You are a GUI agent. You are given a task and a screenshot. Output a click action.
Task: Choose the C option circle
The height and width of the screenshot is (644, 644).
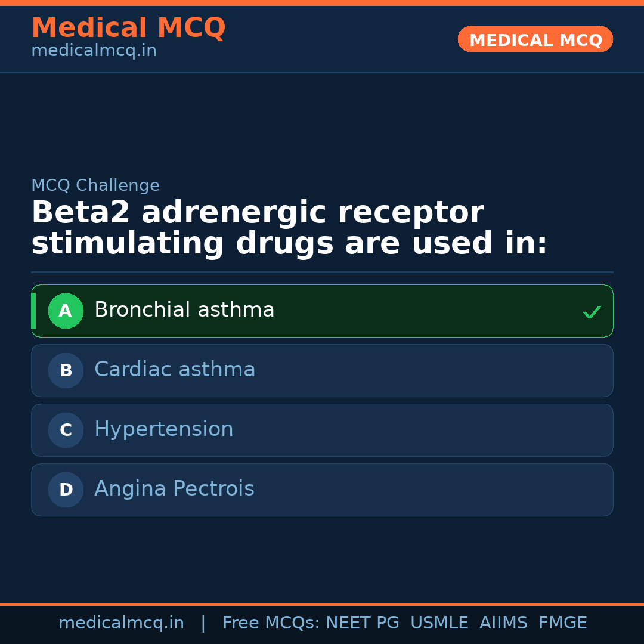coord(66,430)
